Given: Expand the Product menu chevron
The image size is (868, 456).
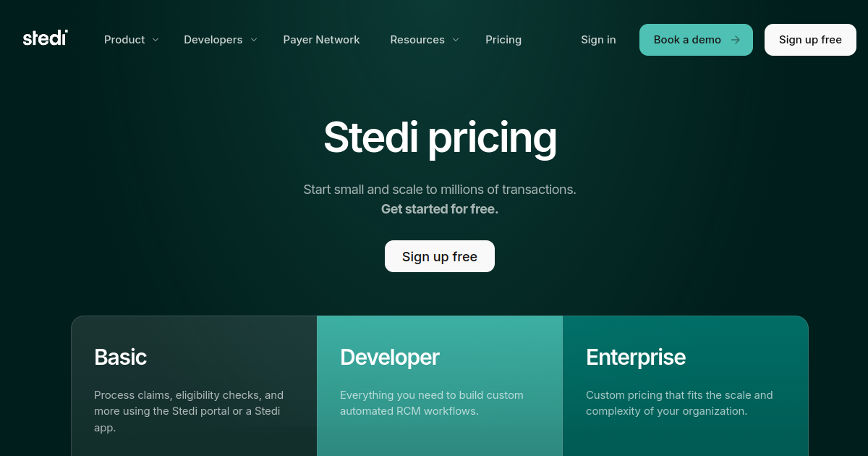Looking at the screenshot, I should point(156,40).
